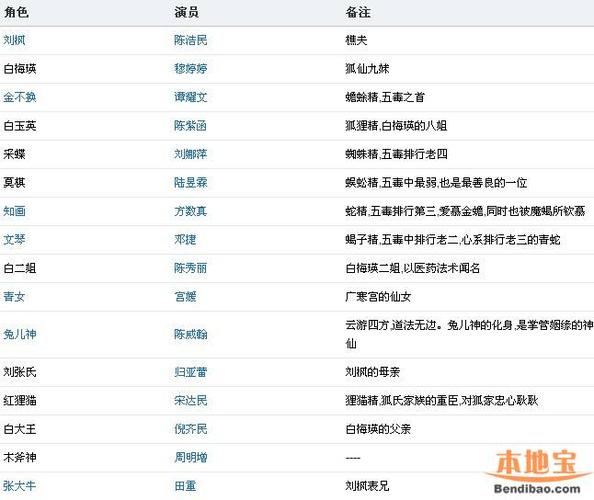Open actor link 周明增
The height and width of the screenshot is (500, 594).
[x=191, y=457]
